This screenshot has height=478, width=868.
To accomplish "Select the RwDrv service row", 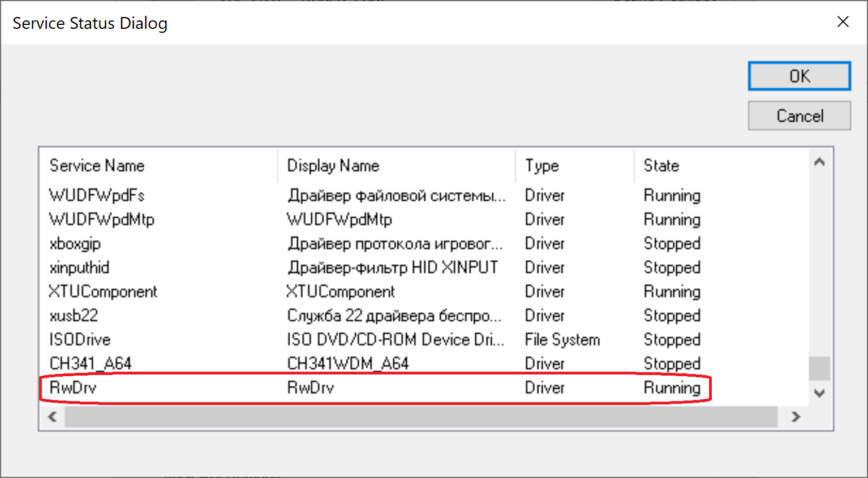I will (74, 388).
